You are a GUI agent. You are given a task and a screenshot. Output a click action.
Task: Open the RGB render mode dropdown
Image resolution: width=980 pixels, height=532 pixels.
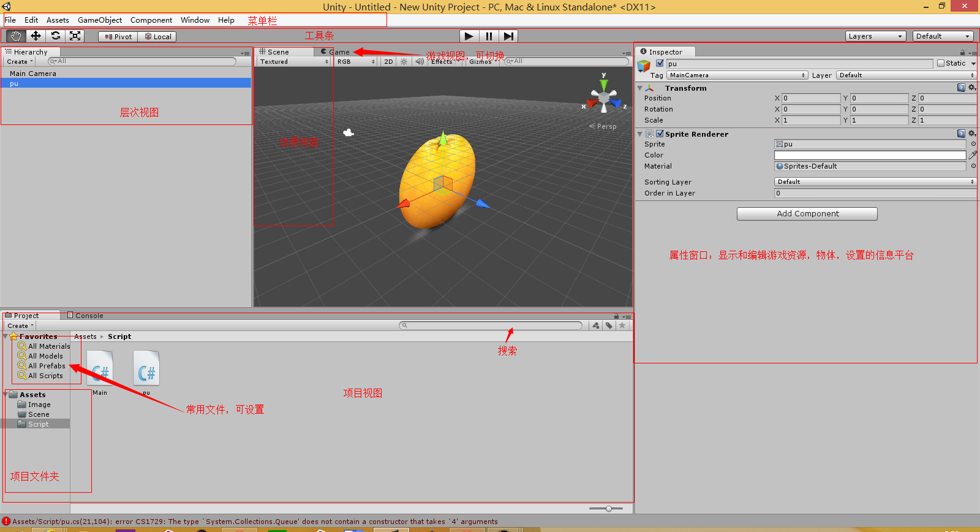pos(356,61)
